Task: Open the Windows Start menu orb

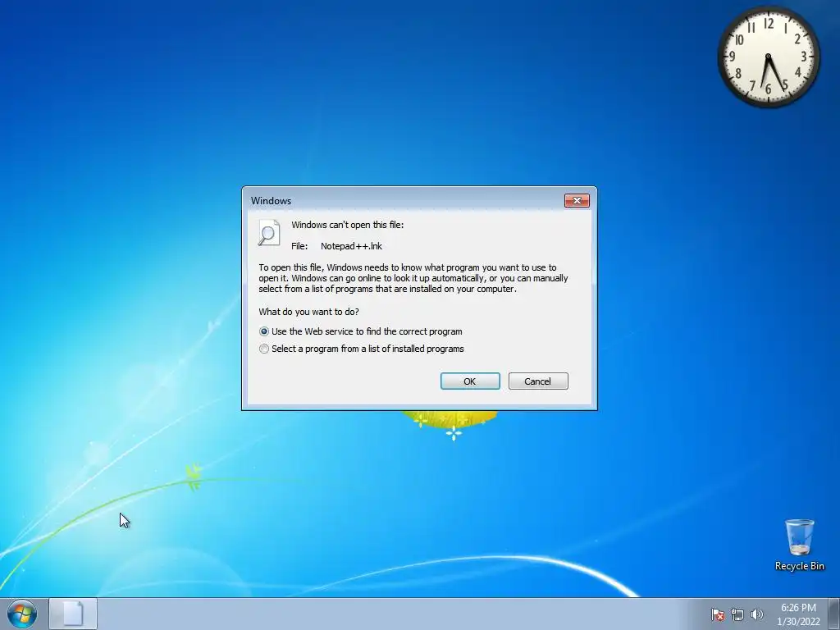Action: click(22, 614)
